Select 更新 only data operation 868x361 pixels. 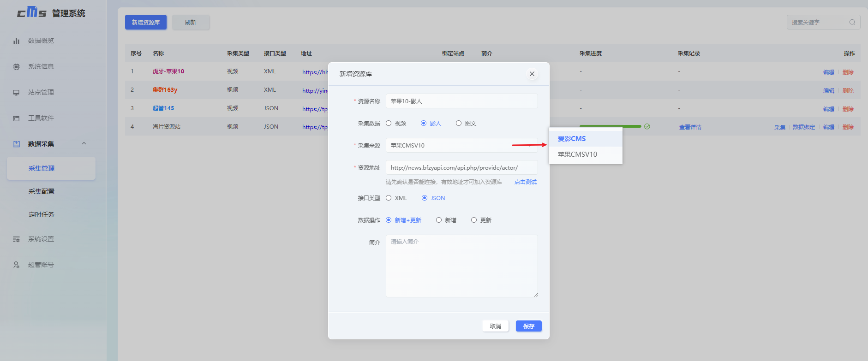474,220
